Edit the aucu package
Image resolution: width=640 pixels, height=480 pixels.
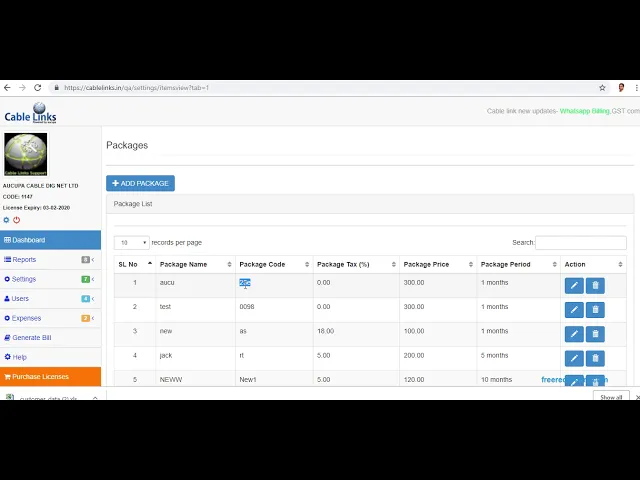point(574,286)
